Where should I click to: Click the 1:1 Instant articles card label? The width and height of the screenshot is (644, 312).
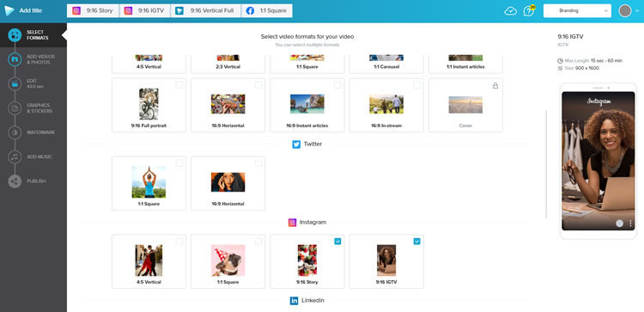(x=465, y=66)
